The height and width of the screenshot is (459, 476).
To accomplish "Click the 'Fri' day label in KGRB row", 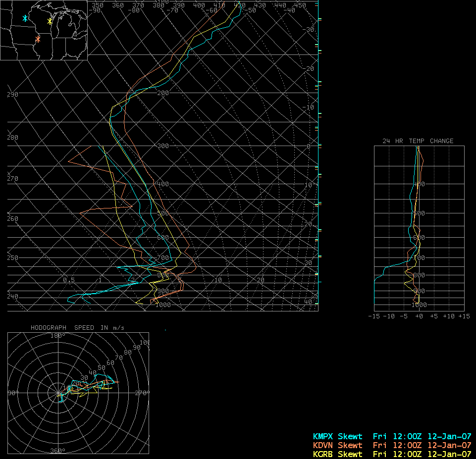I will (380, 454).
